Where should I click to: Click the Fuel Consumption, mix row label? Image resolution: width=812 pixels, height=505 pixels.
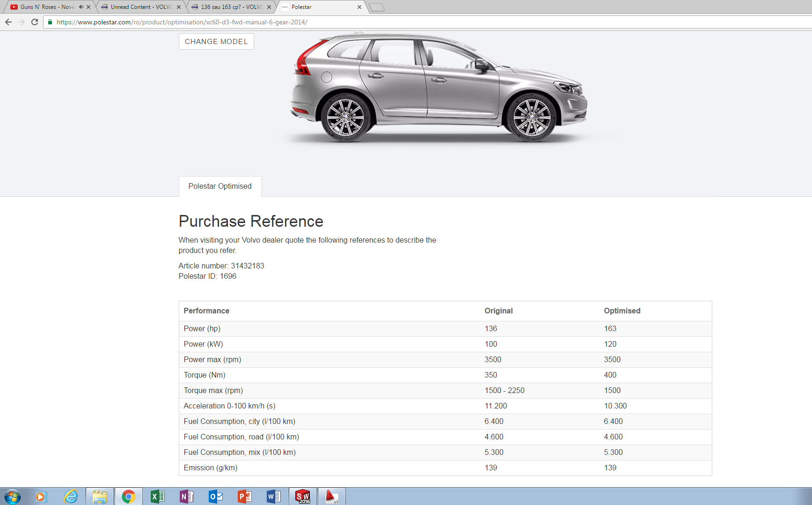(x=240, y=452)
